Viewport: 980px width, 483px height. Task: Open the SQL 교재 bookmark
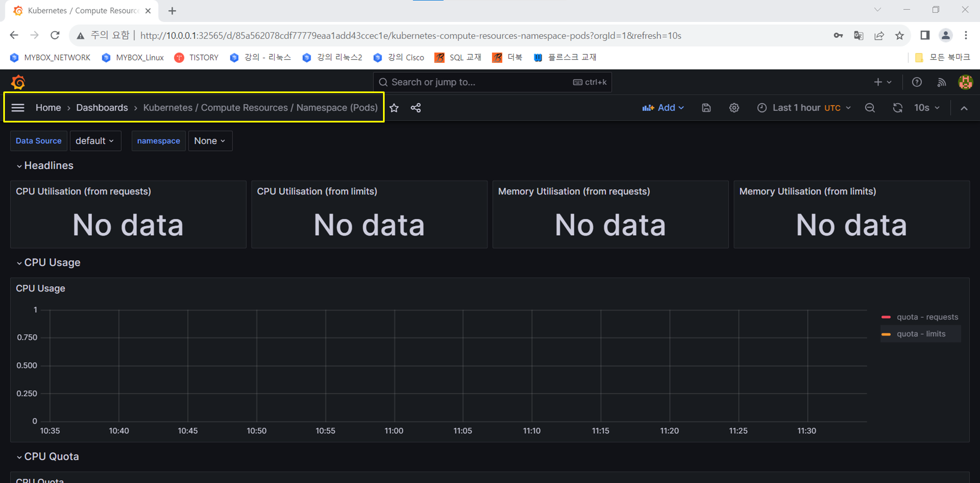458,58
